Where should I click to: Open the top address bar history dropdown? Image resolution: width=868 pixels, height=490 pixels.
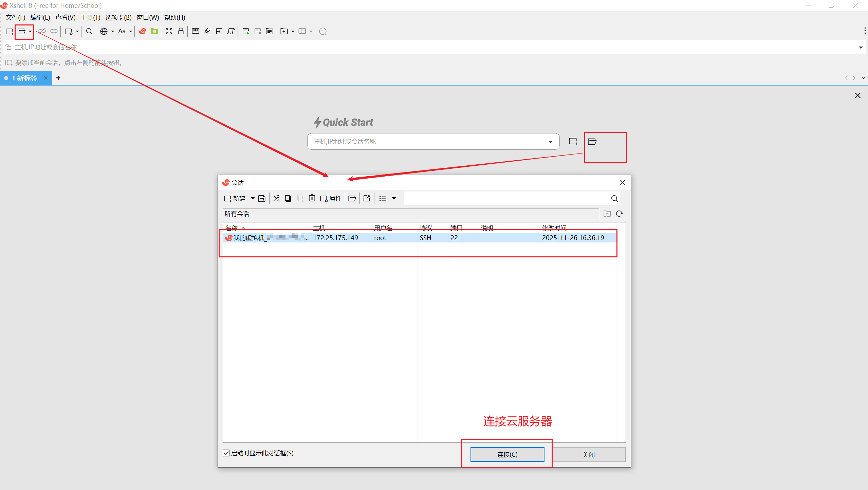(861, 47)
